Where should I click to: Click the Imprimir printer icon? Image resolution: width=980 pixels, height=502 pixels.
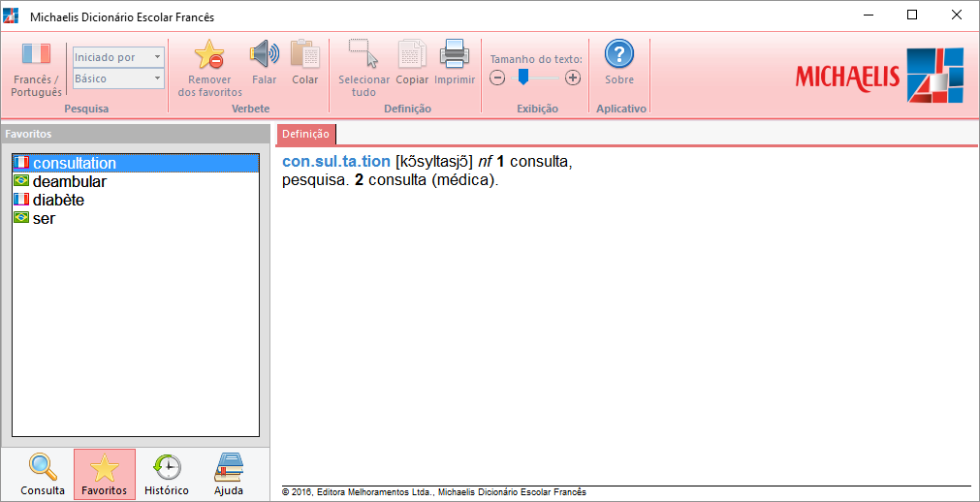455,54
